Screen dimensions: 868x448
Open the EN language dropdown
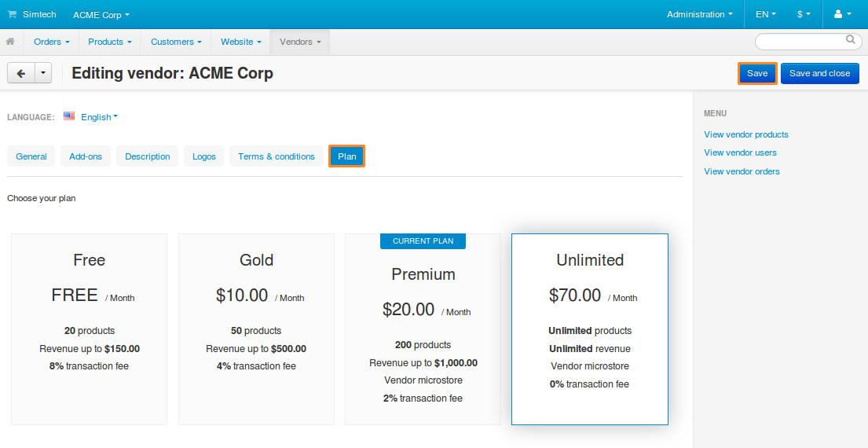(x=766, y=14)
